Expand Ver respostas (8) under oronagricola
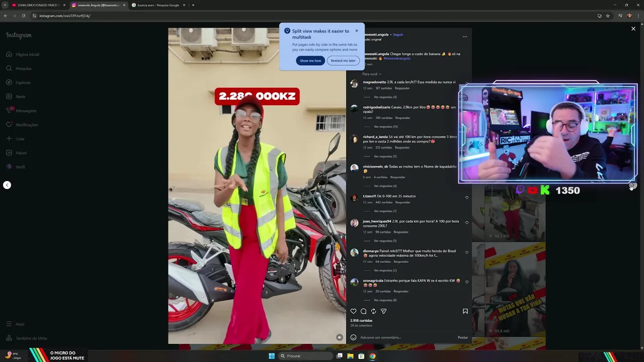The height and width of the screenshot is (362, 644). [385, 300]
